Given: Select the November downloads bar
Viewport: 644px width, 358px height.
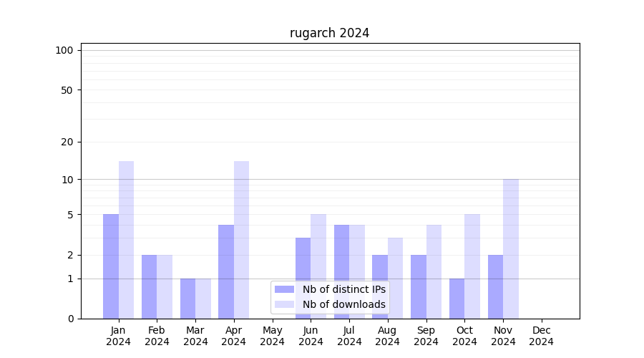Looking at the screenshot, I should click(x=511, y=248).
